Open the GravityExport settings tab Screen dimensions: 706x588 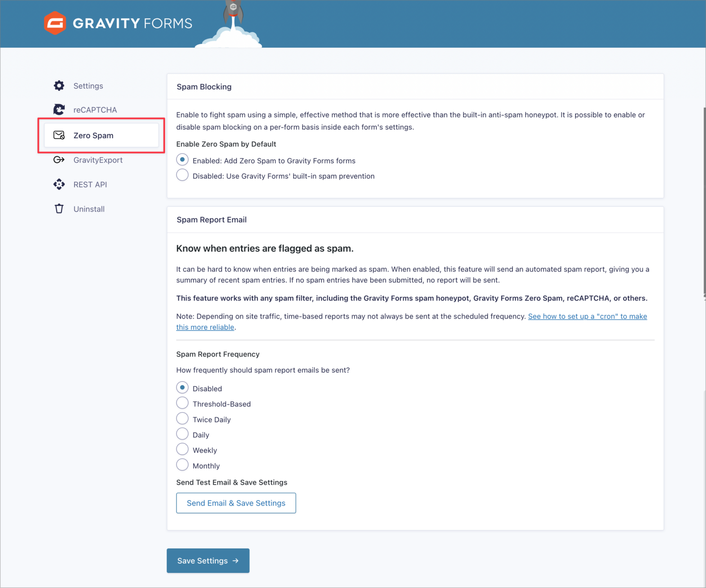click(98, 160)
